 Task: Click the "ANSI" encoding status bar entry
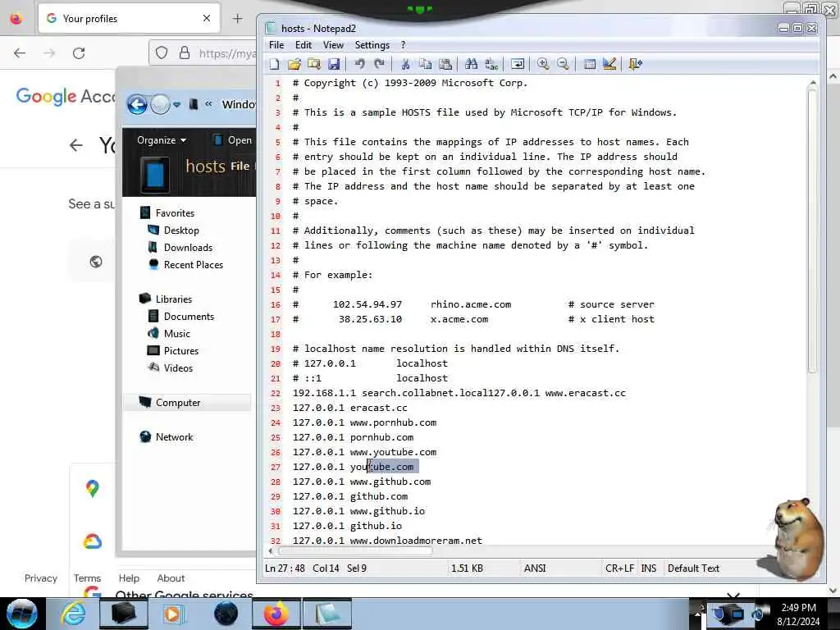pos(535,568)
